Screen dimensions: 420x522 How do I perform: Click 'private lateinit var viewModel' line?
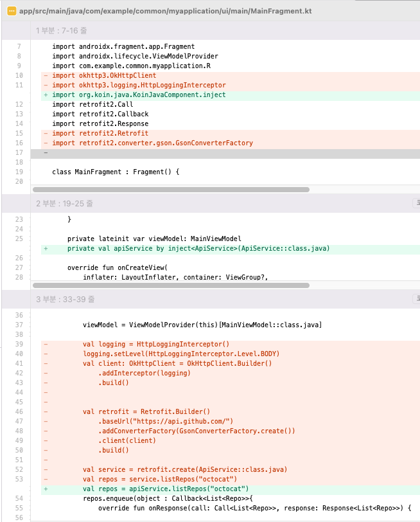(x=154, y=239)
